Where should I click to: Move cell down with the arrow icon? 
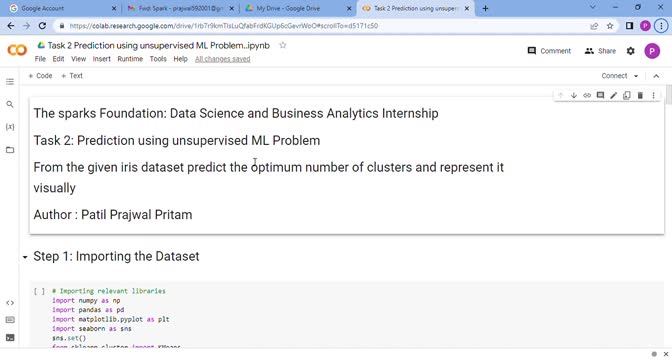(573, 96)
